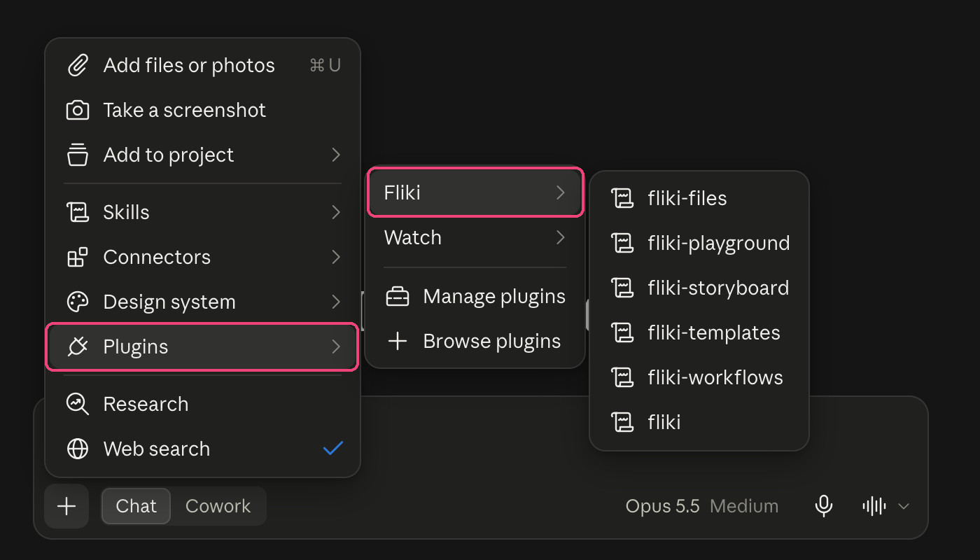Click the skill icon beside fliki-files
Screen dimensions: 980x560
tap(622, 199)
